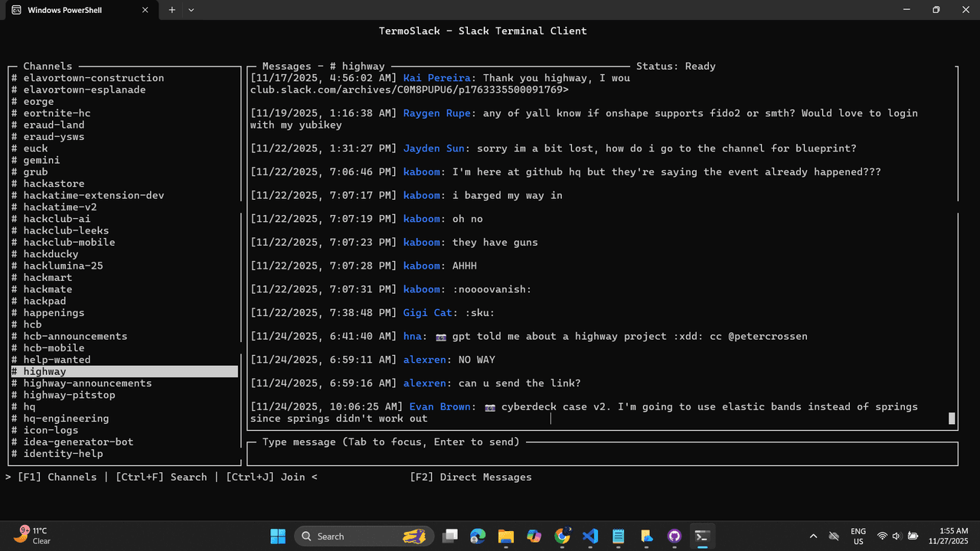Open the clock and date panel
The image size is (980, 551).
[949, 536]
